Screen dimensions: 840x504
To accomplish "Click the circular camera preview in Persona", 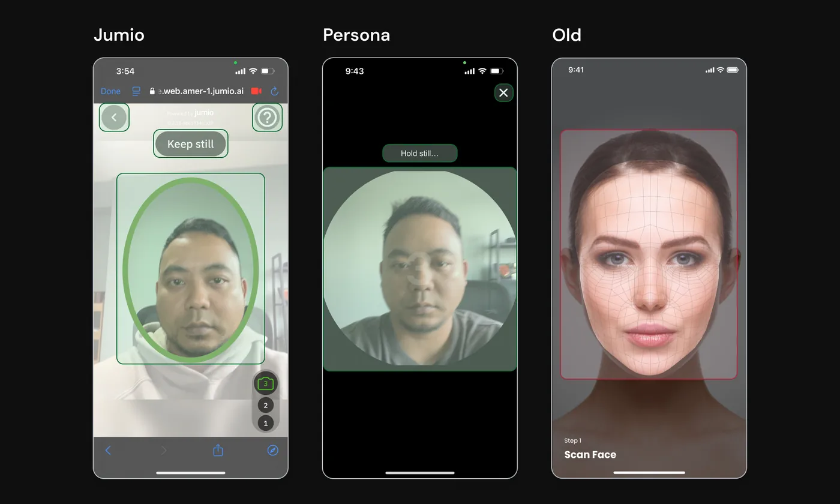I will pos(420,269).
